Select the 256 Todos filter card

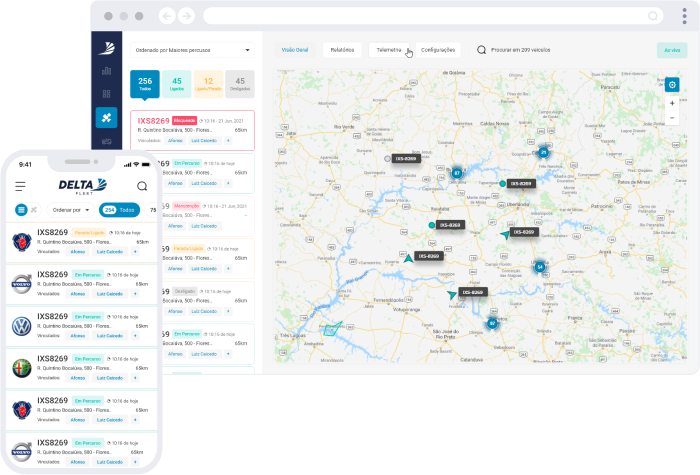click(145, 85)
